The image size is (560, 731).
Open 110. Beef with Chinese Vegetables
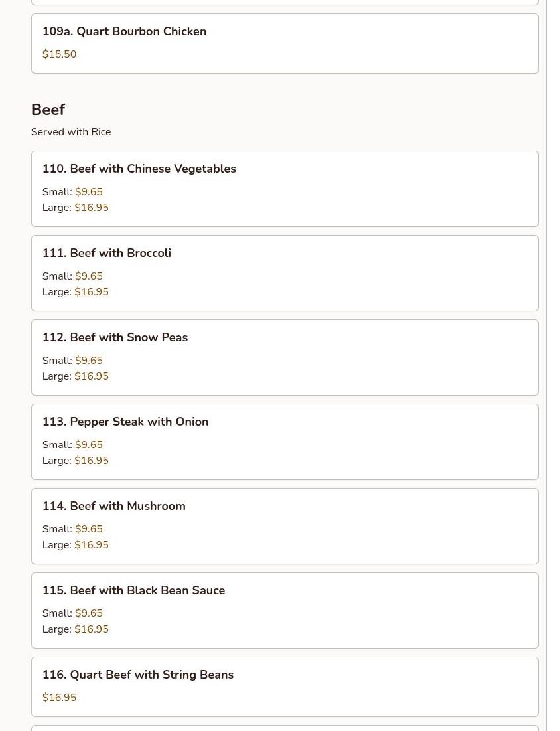(139, 169)
